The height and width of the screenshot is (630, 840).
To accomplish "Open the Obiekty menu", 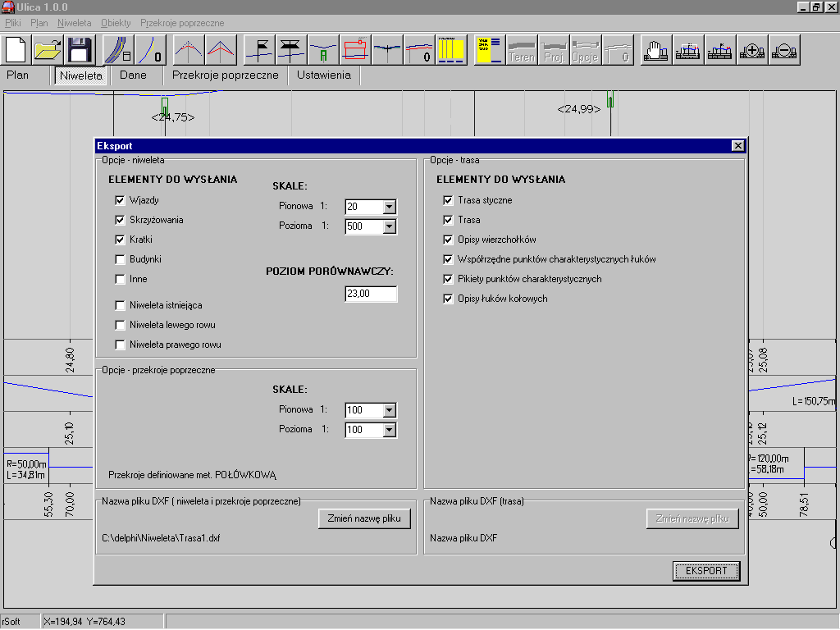I will [116, 23].
